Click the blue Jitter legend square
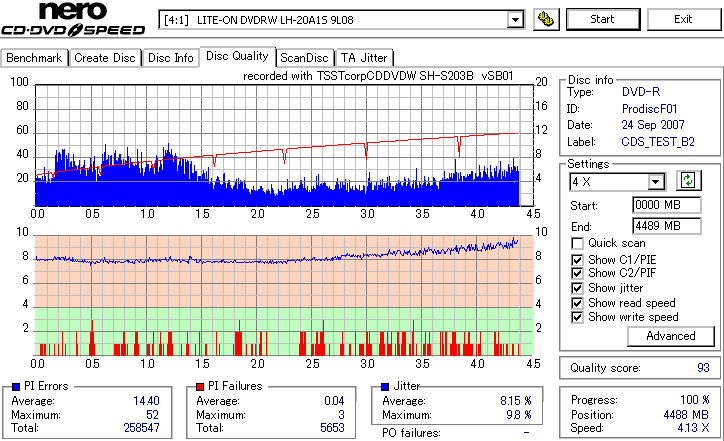724x441 pixels. (x=385, y=387)
